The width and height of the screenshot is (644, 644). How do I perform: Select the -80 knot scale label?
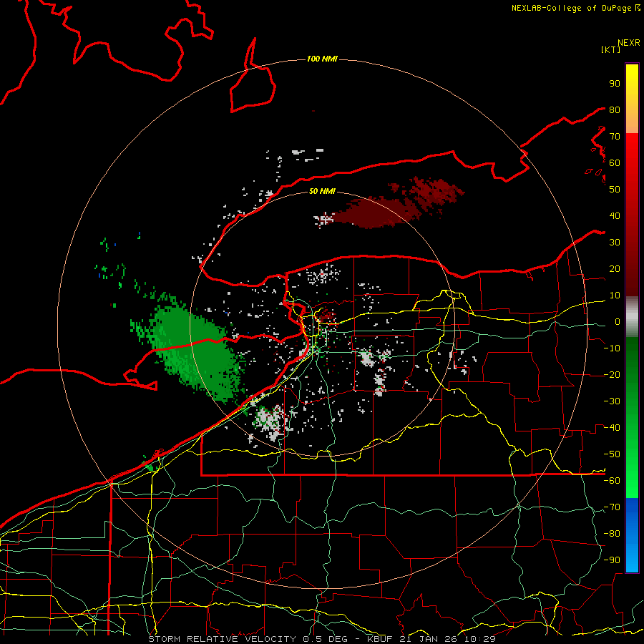tap(612, 534)
